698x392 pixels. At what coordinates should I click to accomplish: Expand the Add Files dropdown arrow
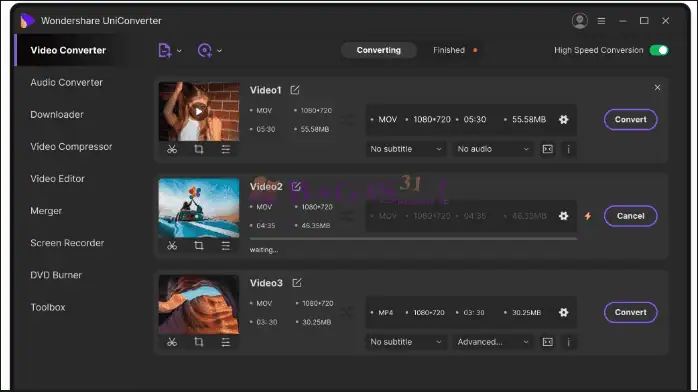click(x=179, y=51)
